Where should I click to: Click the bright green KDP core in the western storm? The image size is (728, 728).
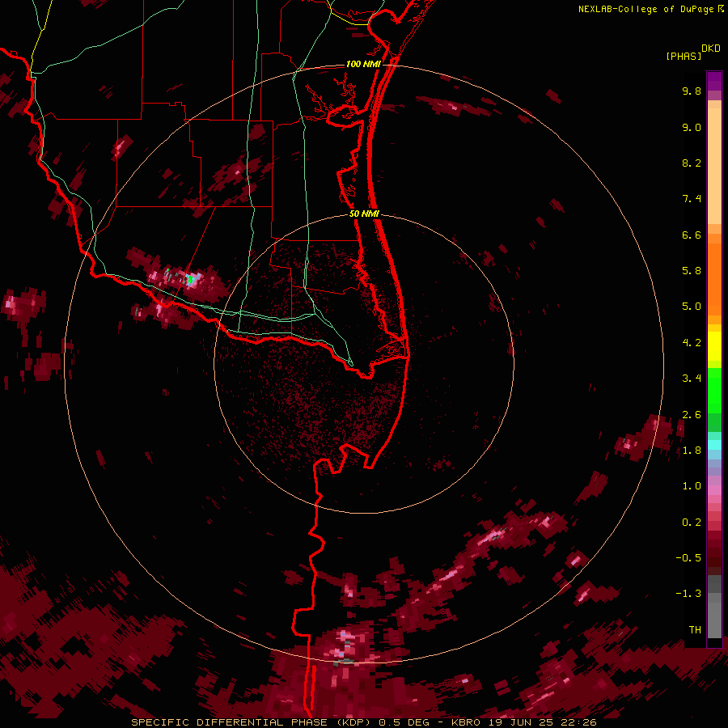pyautogui.click(x=190, y=280)
